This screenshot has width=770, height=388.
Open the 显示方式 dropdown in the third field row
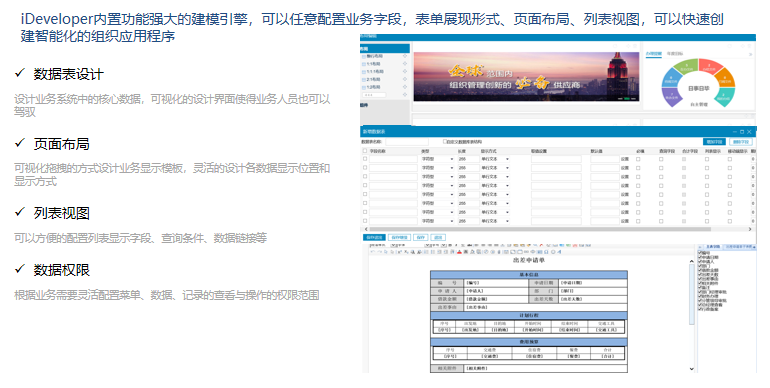click(495, 177)
